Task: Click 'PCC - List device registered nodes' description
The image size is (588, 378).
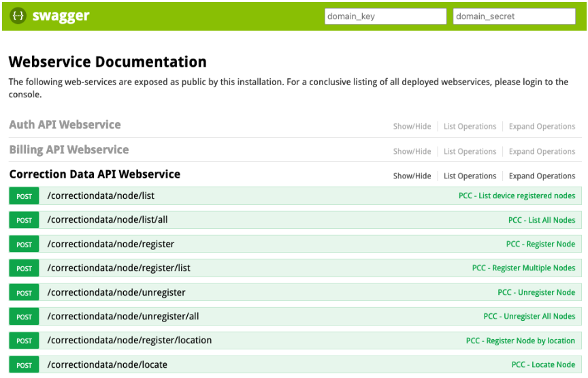Action: coord(517,196)
